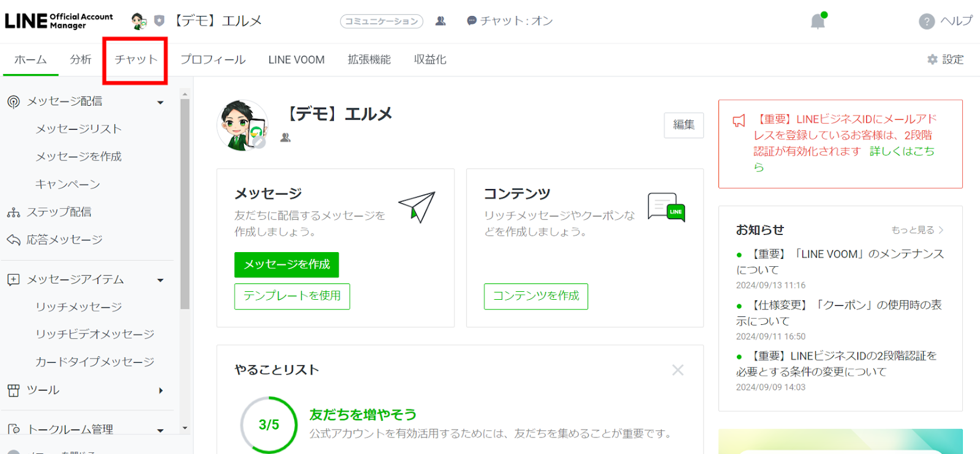Click the テンプレートを使用 button
The image size is (980, 454).
coord(292,296)
